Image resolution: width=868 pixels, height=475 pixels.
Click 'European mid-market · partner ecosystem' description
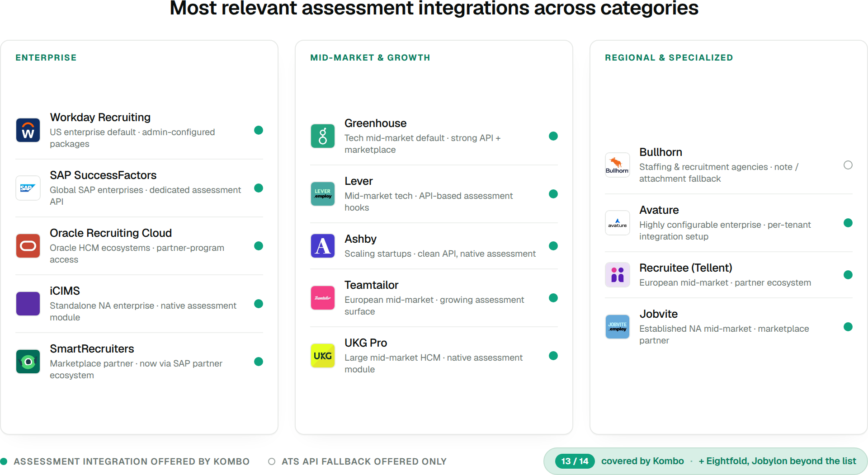pyautogui.click(x=725, y=282)
